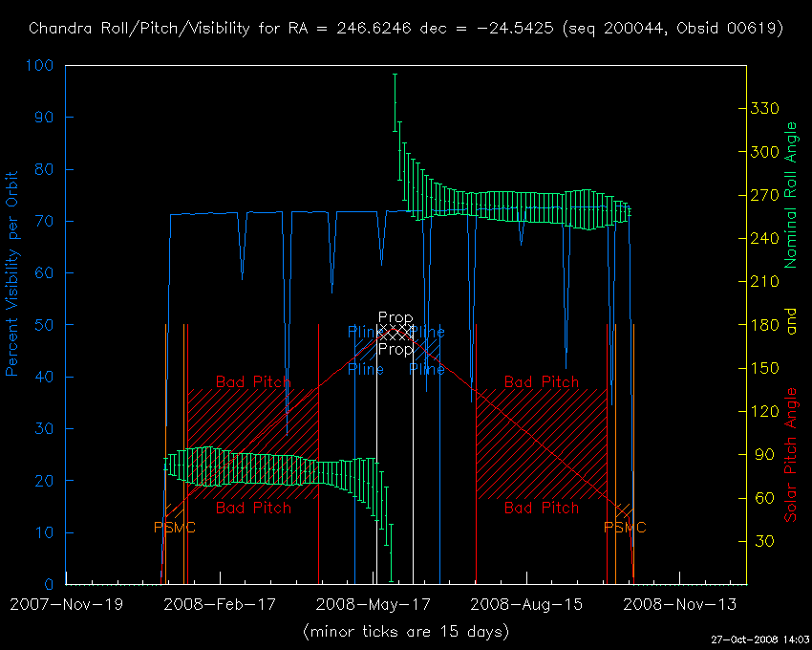The image size is (812, 650).
Task: Click the 2008-Aug-15 date tick label
Action: point(525,604)
